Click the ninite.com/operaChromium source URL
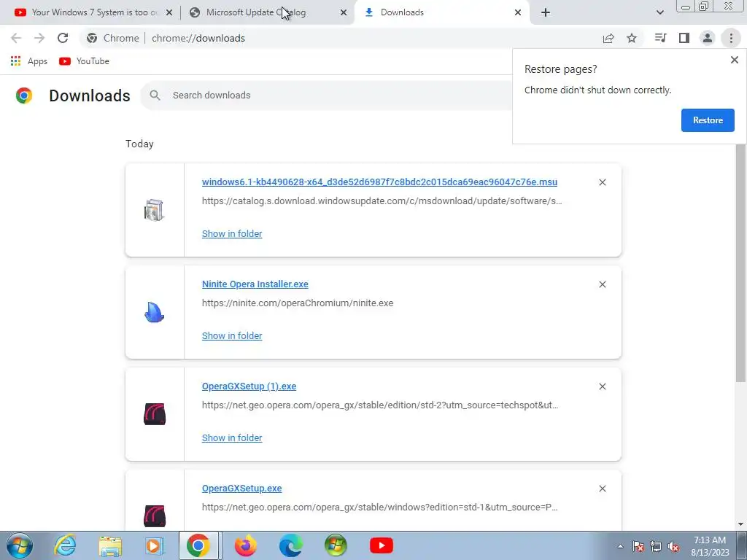747x560 pixels. tap(298, 303)
